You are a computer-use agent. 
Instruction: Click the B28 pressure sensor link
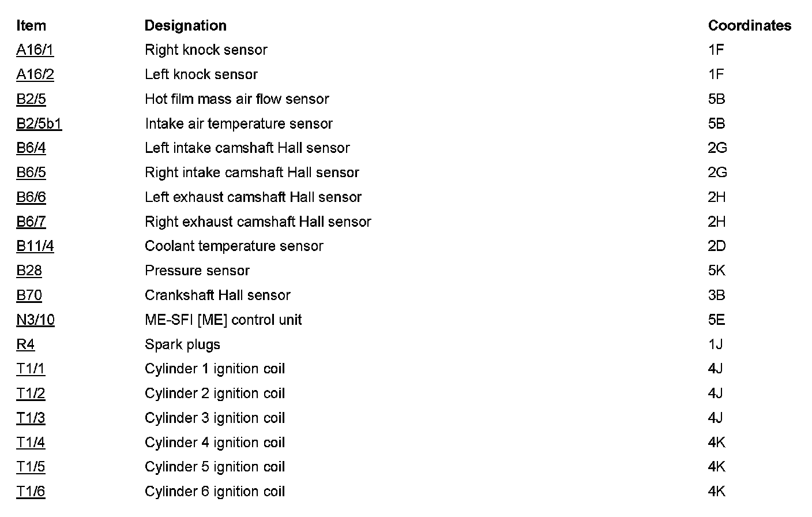(29, 271)
